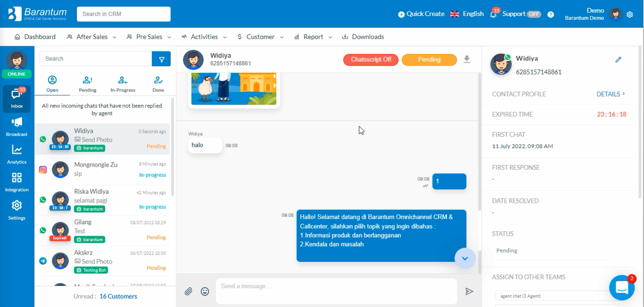The width and height of the screenshot is (644, 307).
Task: Download the chat transcript
Action: (x=467, y=59)
